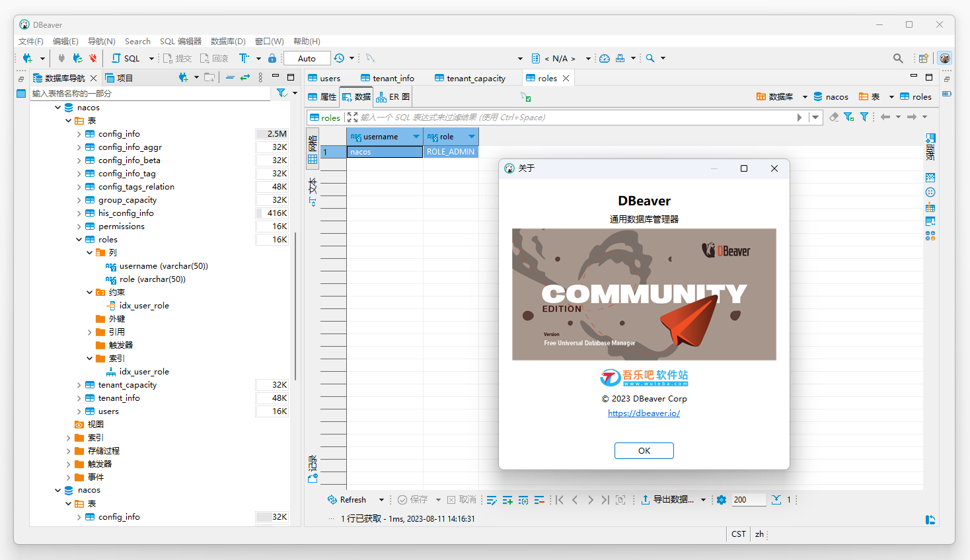Click the 导出数据 export button
The height and width of the screenshot is (560, 970).
click(667, 500)
